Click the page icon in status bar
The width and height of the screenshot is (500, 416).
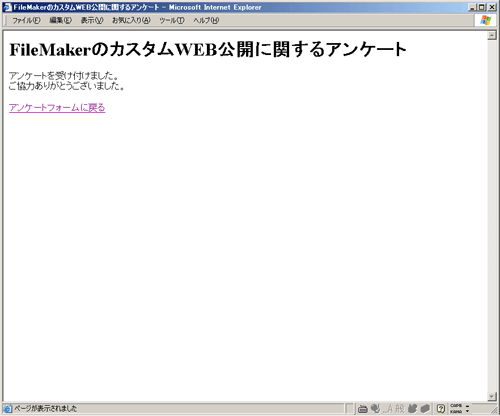7,408
